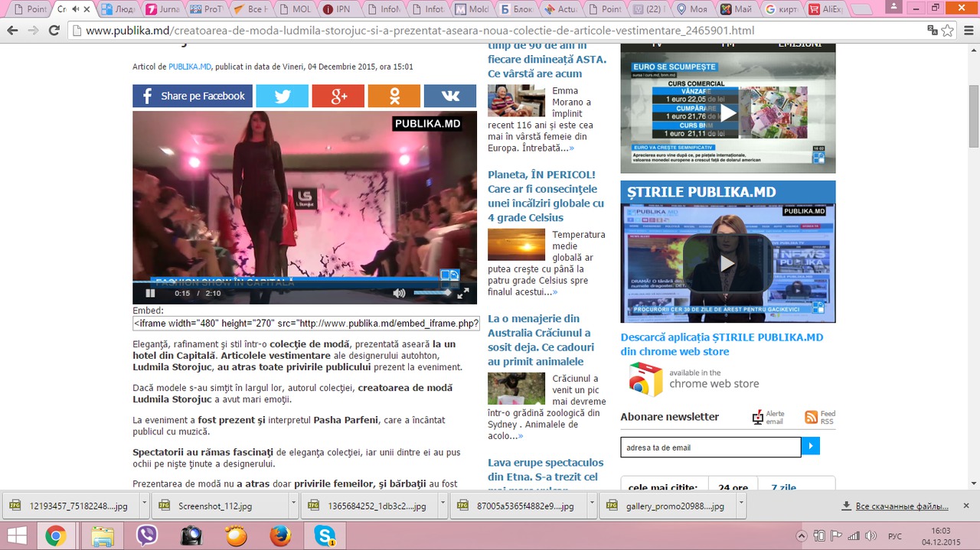Share article on Twitter

[x=282, y=96]
